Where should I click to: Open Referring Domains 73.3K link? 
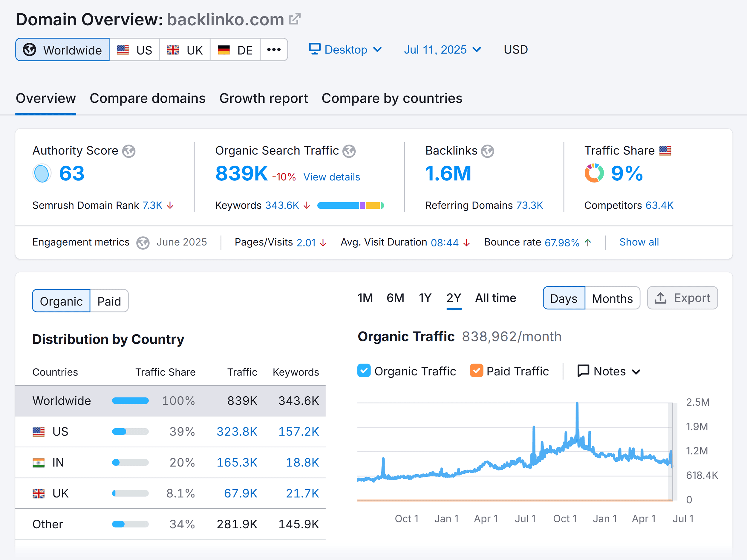[529, 205]
